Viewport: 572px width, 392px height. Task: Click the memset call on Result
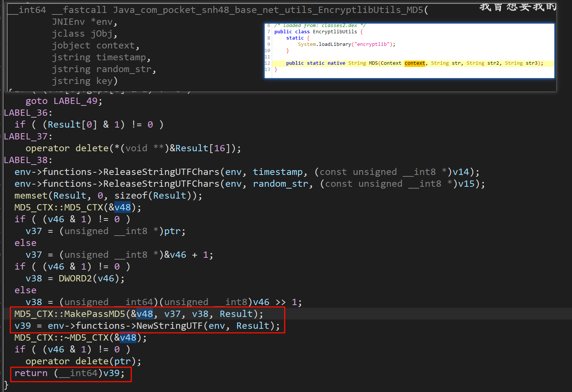point(31,196)
